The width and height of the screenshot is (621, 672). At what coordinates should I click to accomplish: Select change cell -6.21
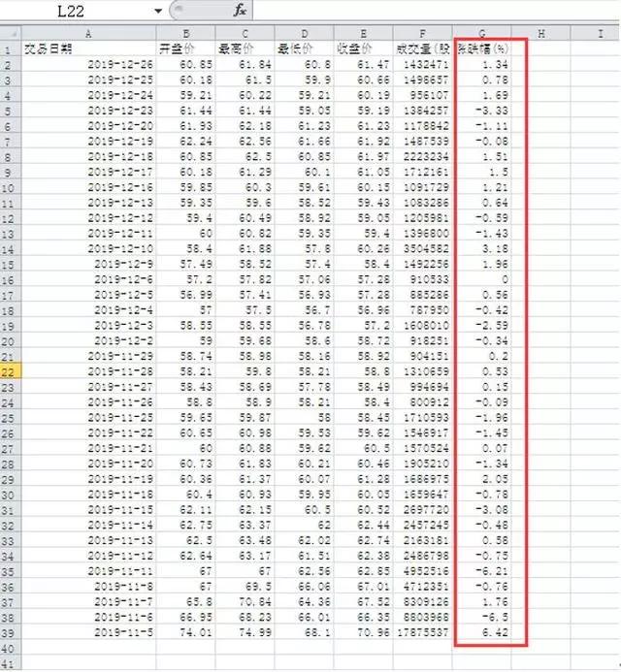(x=481, y=571)
